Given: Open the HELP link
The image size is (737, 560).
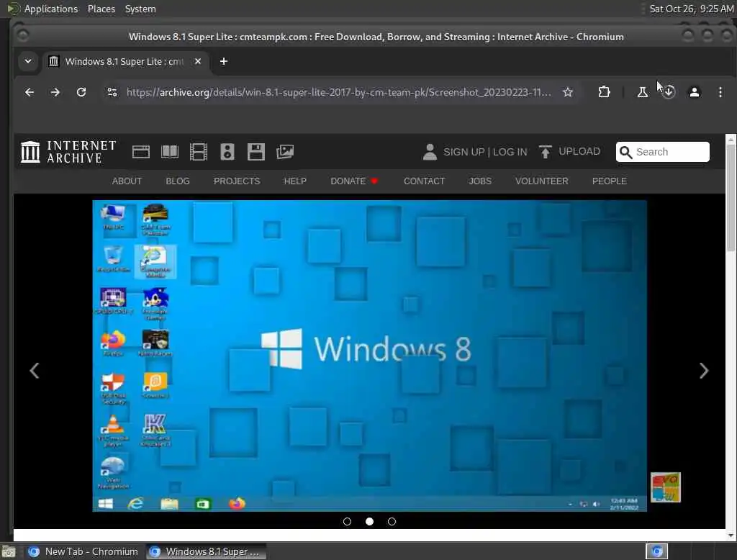Looking at the screenshot, I should point(295,181).
